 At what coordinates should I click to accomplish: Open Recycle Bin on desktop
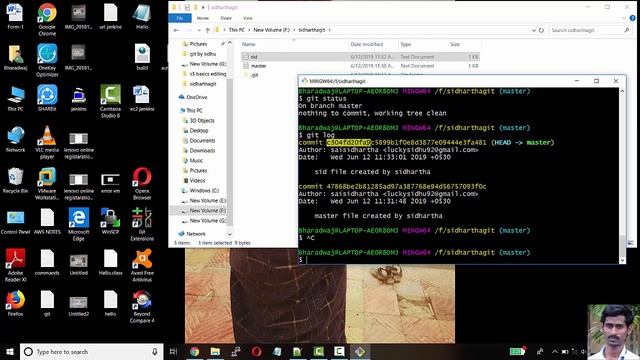click(x=16, y=180)
